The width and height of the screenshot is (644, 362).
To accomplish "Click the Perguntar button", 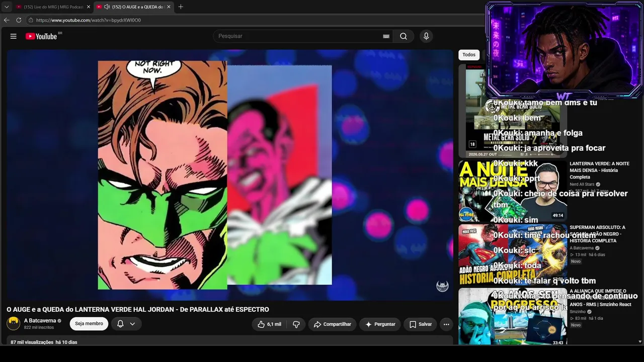I will (x=380, y=324).
